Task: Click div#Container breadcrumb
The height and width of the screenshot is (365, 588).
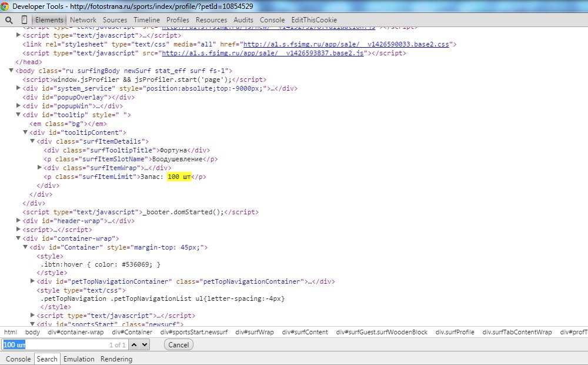Action: click(132, 333)
